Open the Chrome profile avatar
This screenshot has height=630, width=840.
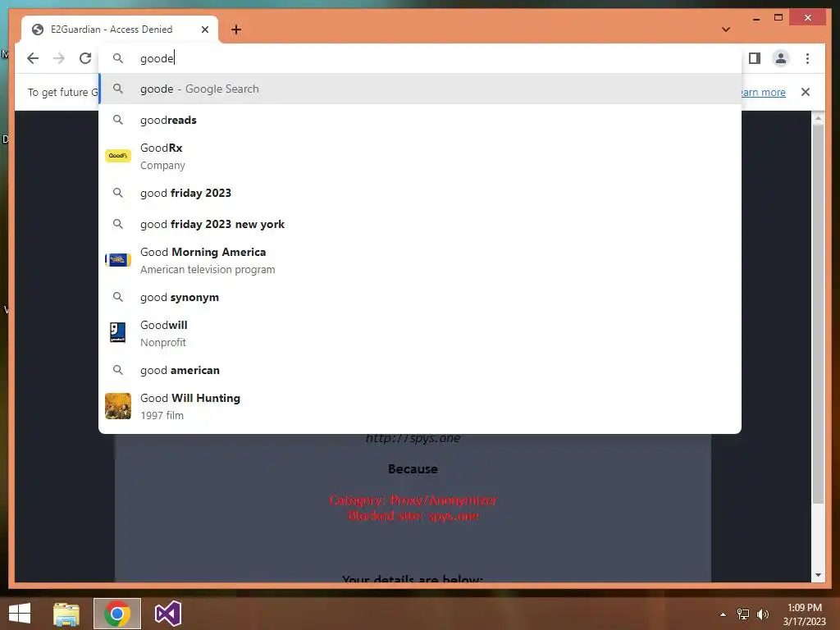(781, 58)
